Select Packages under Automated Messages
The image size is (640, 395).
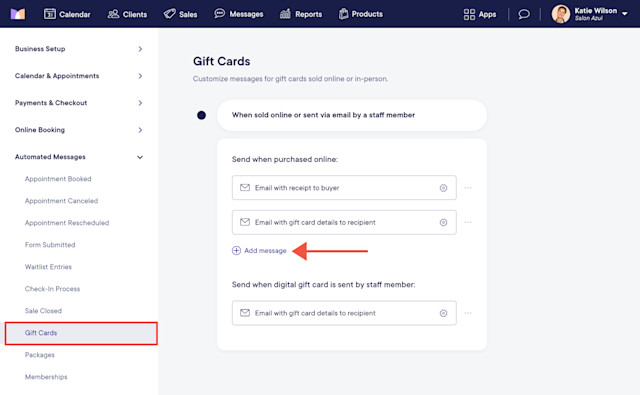pos(40,355)
